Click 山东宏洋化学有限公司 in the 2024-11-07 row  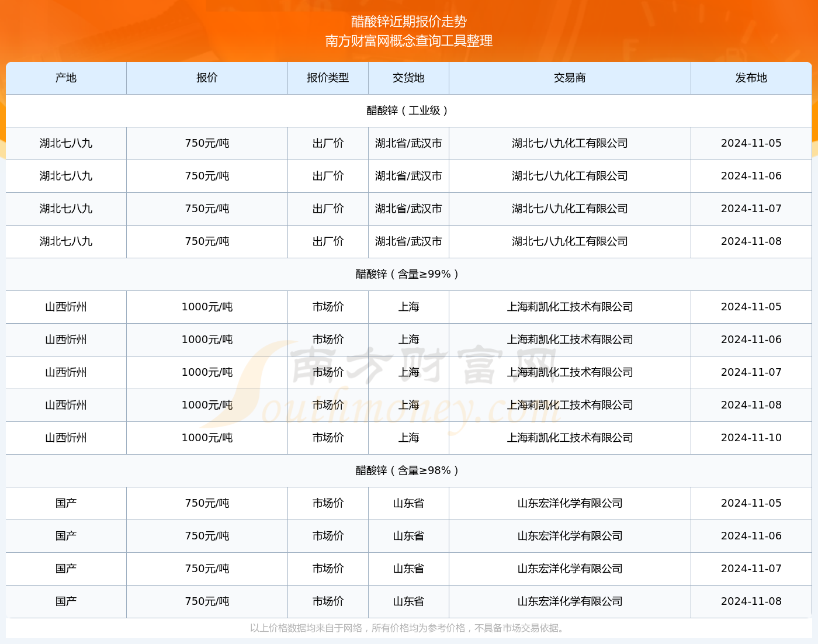tap(570, 569)
